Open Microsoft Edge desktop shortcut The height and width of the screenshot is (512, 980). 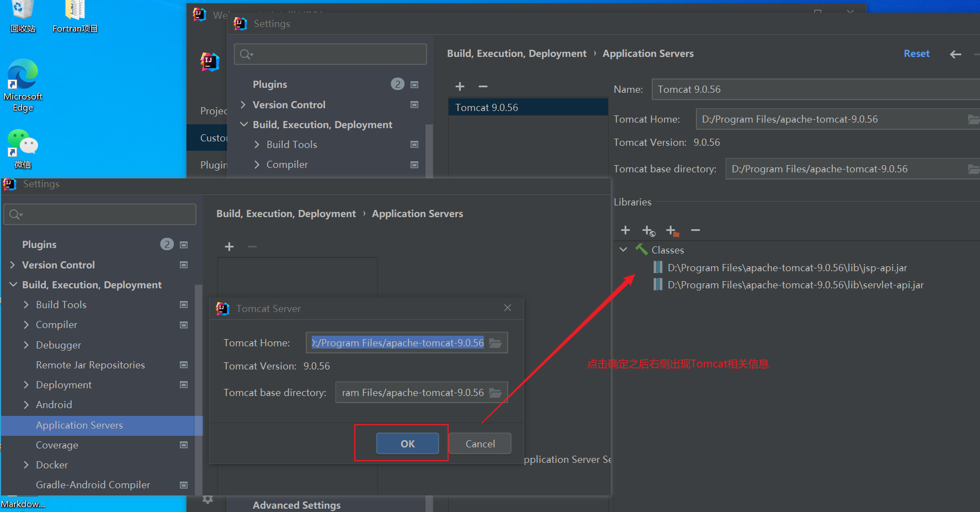23,86
